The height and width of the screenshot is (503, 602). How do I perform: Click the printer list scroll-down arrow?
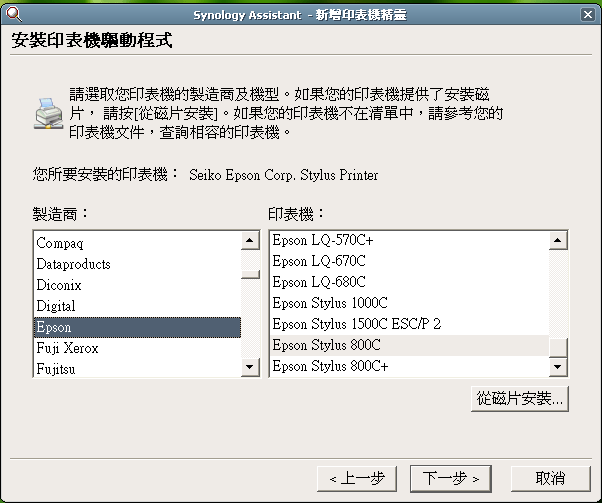[x=558, y=367]
